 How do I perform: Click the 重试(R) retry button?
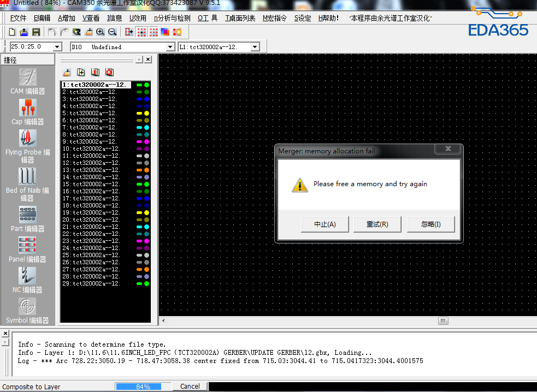377,224
